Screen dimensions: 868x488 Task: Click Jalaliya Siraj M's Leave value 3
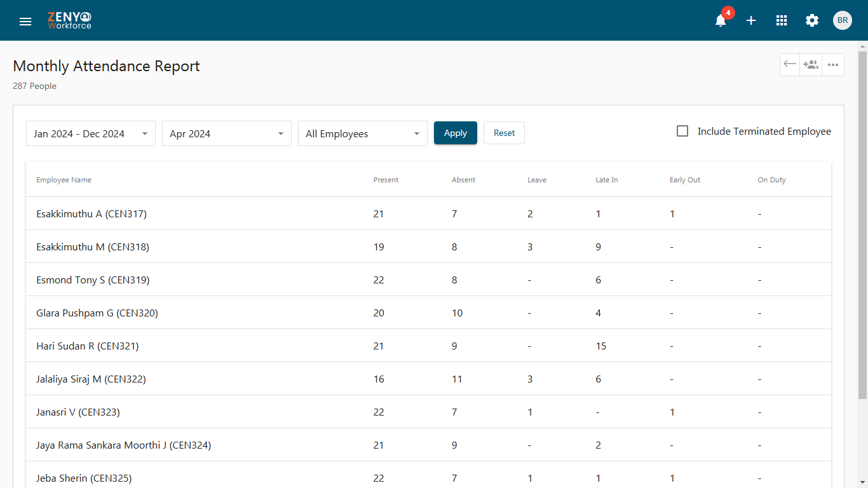(x=531, y=379)
